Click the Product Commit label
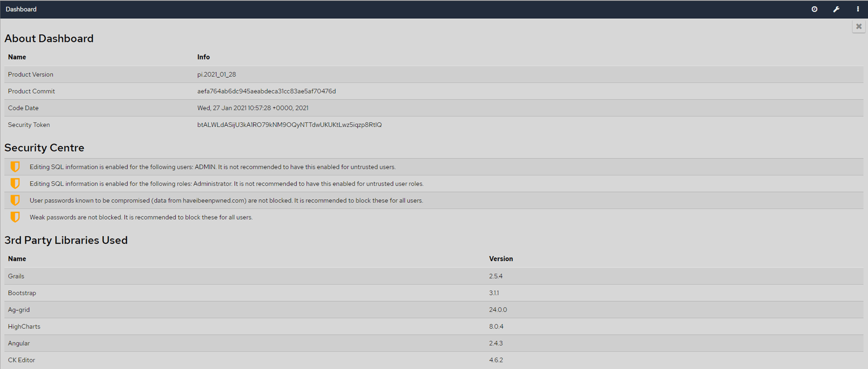This screenshot has height=369, width=868. (31, 91)
